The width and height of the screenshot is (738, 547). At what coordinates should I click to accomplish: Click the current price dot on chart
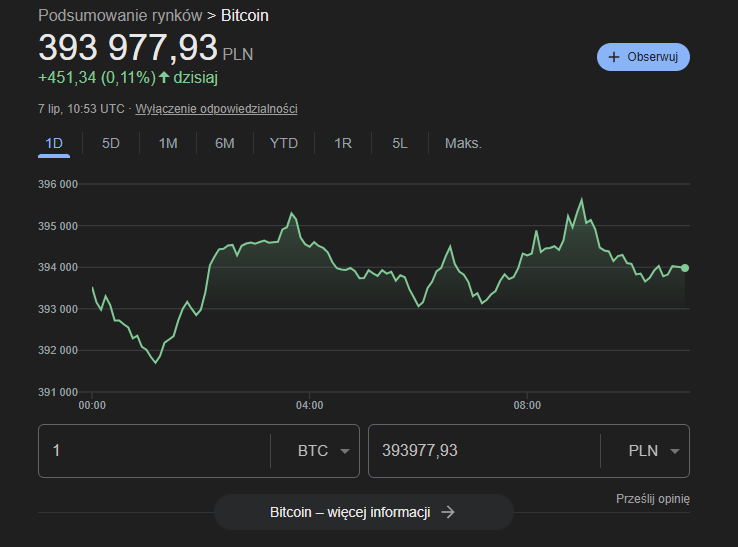point(685,268)
